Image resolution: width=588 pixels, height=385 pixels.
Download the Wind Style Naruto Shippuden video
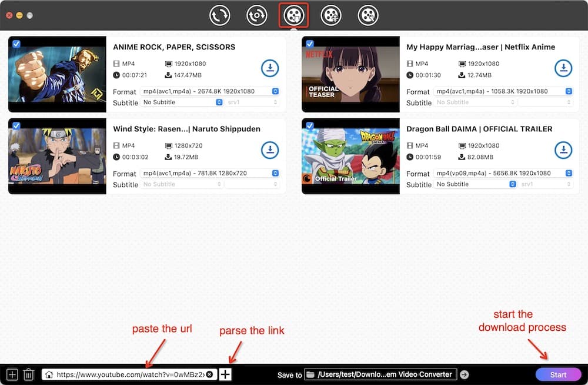270,150
